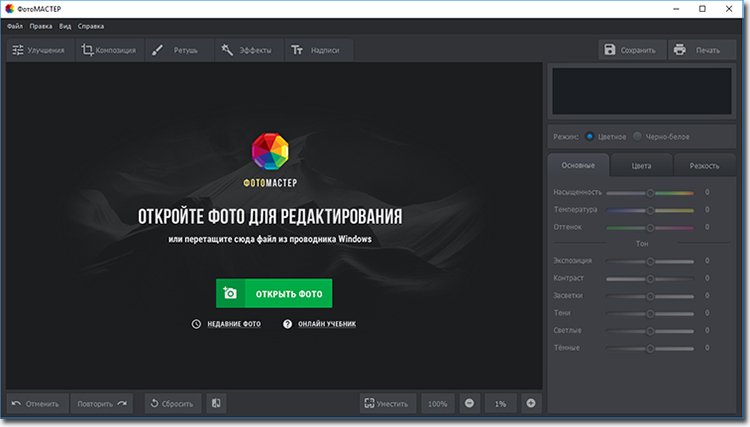
Task: Switch to the Цвета settings tab
Action: point(641,166)
